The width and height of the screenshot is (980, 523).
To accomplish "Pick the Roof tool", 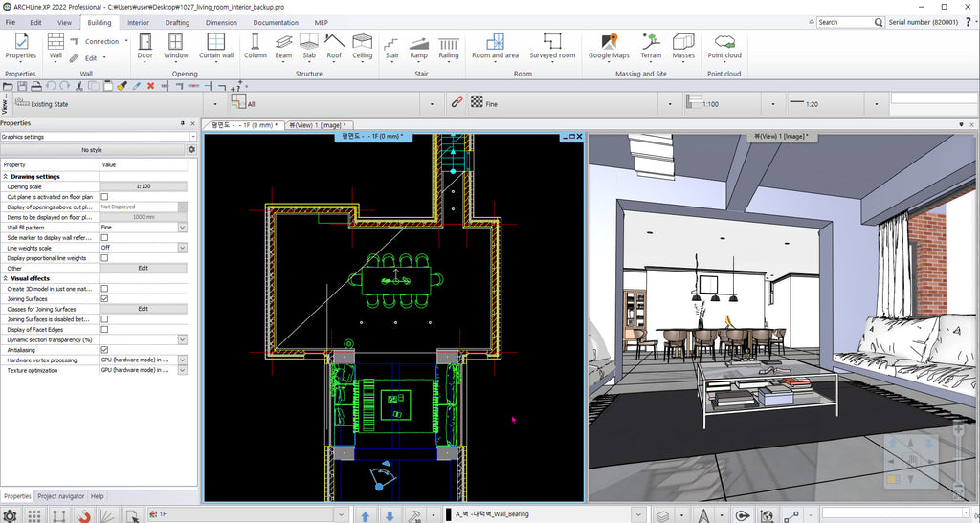I will 334,45.
